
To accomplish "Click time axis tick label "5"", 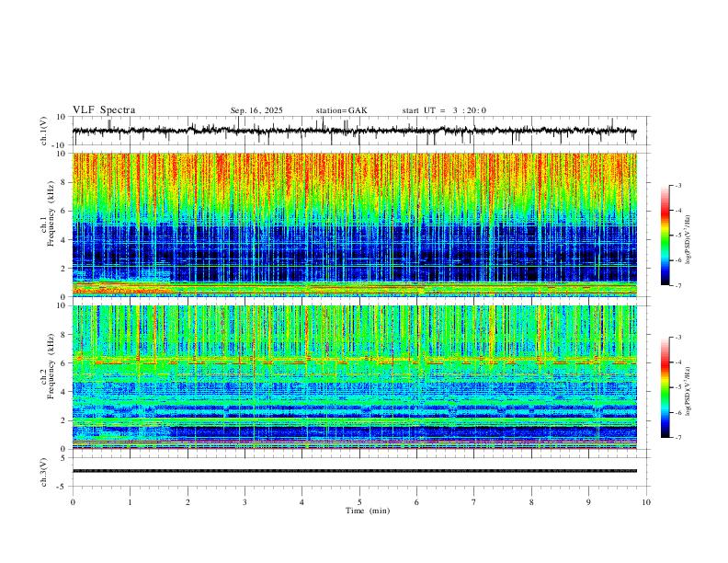I will click(359, 502).
